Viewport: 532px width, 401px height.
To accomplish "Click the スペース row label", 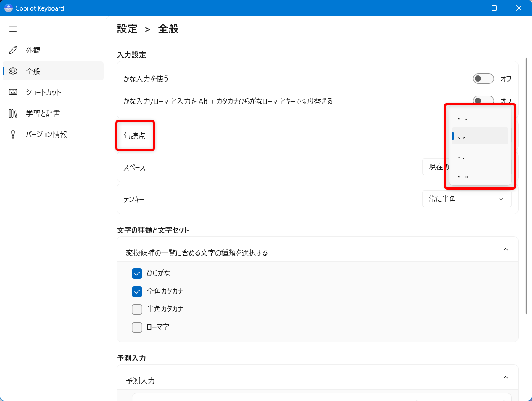I will (134, 167).
